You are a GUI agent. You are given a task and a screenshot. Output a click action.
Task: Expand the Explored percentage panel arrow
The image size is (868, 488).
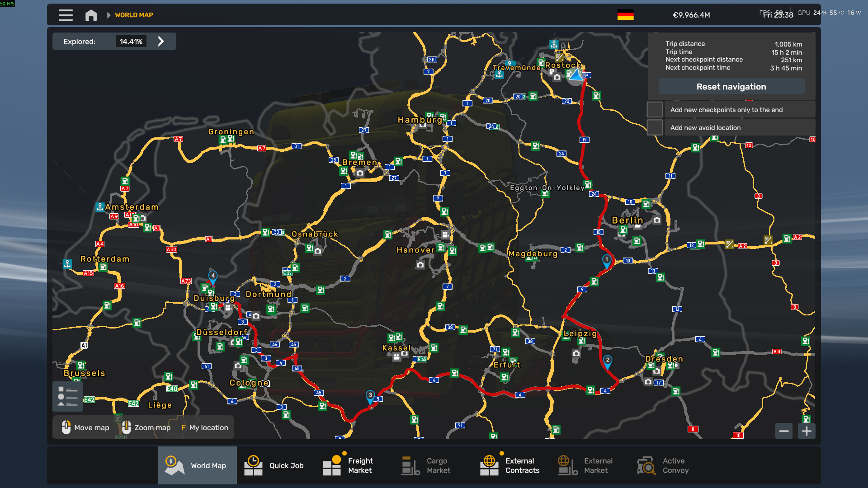[x=161, y=42]
